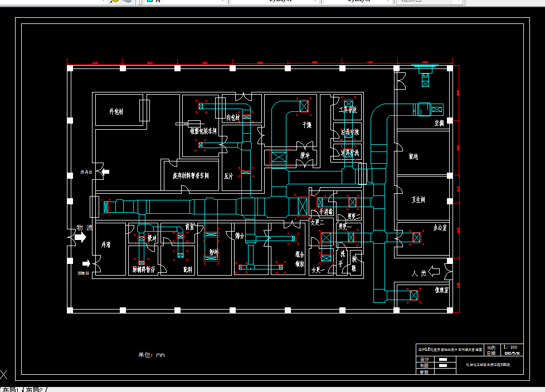Select the 办公室 room label
The height and width of the screenshot is (392, 545).
[x=440, y=227]
